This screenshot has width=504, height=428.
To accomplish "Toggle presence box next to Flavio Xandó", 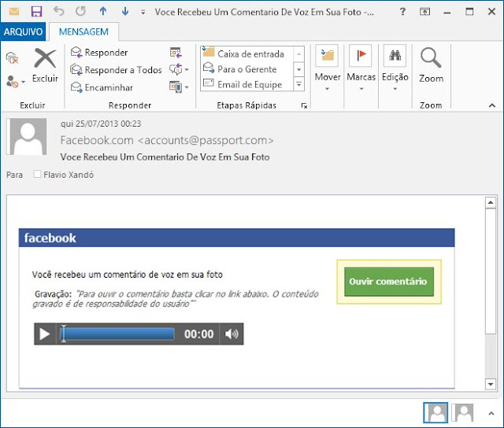I will [37, 174].
